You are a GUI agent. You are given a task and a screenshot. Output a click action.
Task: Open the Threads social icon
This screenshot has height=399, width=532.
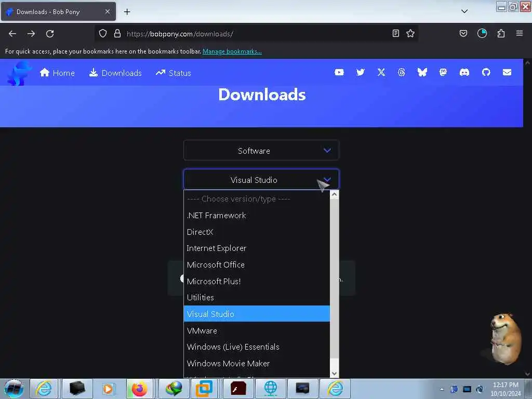[402, 72]
